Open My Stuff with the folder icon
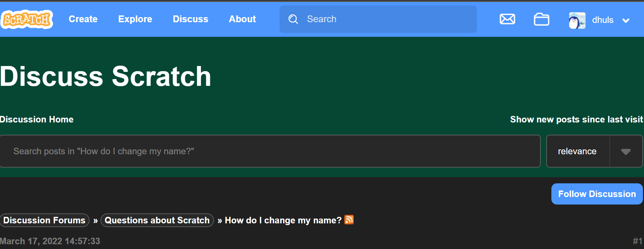644x249 pixels. [x=541, y=19]
